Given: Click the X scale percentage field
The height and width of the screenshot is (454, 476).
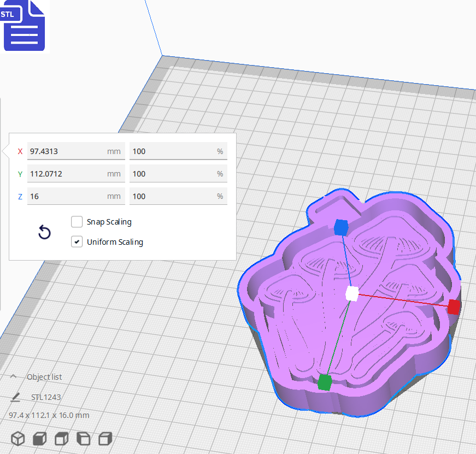Looking at the screenshot, I should coord(178,151).
